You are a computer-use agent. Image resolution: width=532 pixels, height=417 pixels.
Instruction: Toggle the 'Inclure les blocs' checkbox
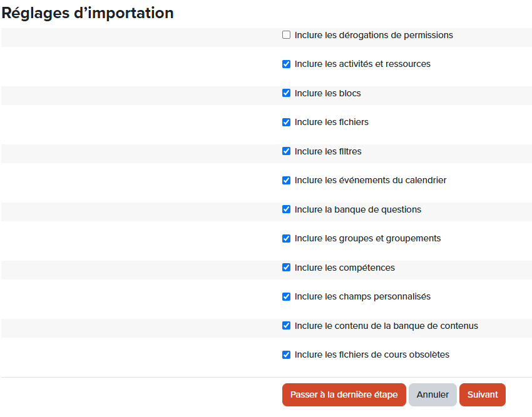(x=287, y=93)
